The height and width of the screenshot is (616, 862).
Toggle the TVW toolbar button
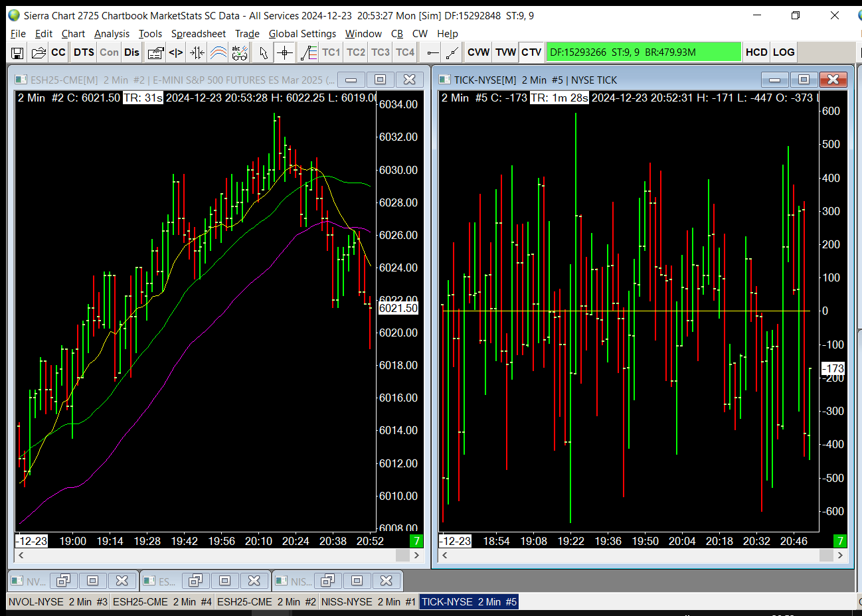505,52
